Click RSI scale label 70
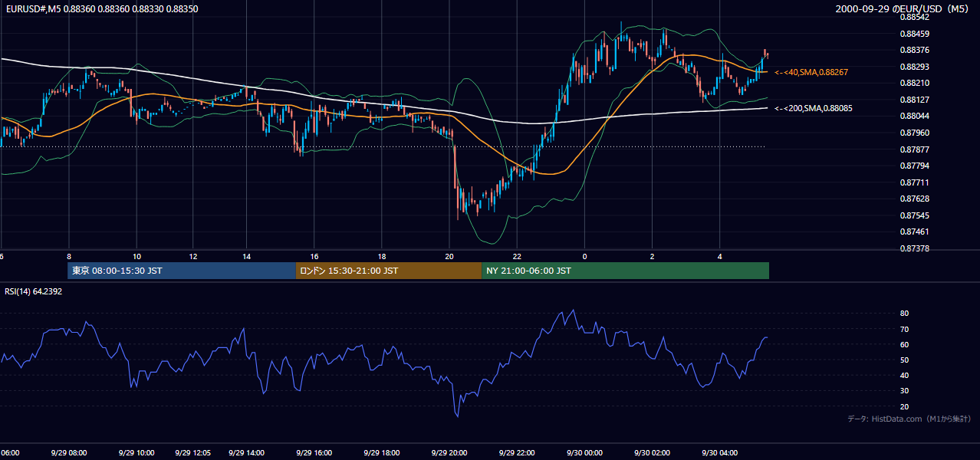This screenshot has width=980, height=460. click(905, 329)
